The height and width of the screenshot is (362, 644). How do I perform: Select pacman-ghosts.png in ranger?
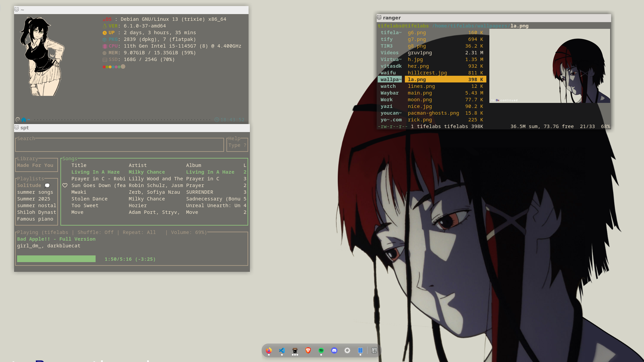point(445,113)
